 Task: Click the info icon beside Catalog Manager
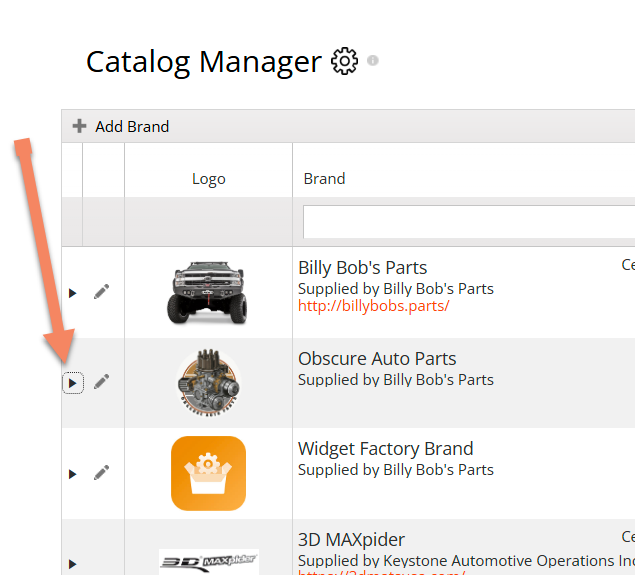[373, 60]
